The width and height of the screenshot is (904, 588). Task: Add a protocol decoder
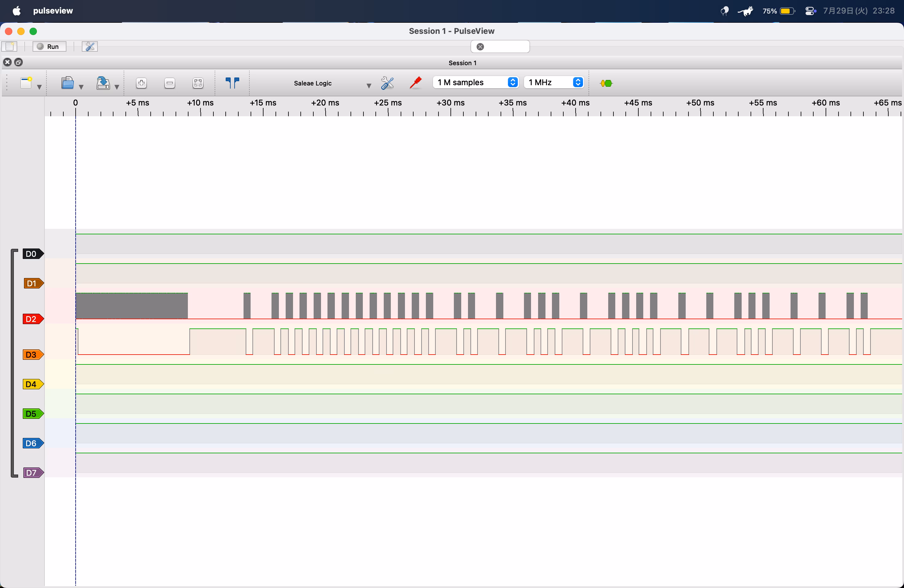(606, 83)
